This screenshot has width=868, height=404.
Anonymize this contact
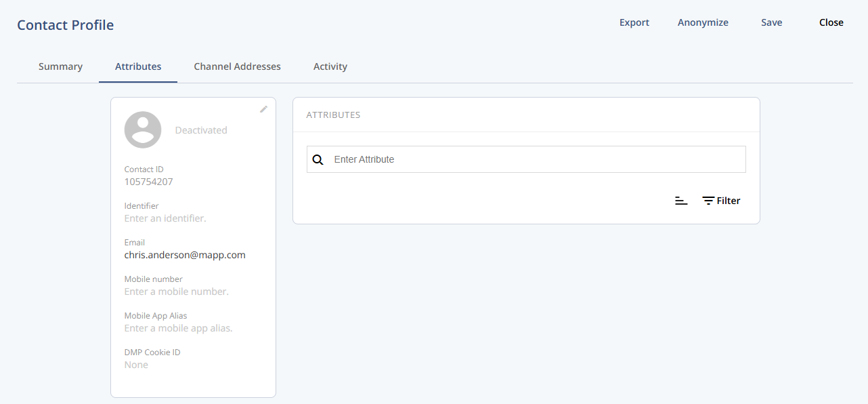tap(703, 22)
